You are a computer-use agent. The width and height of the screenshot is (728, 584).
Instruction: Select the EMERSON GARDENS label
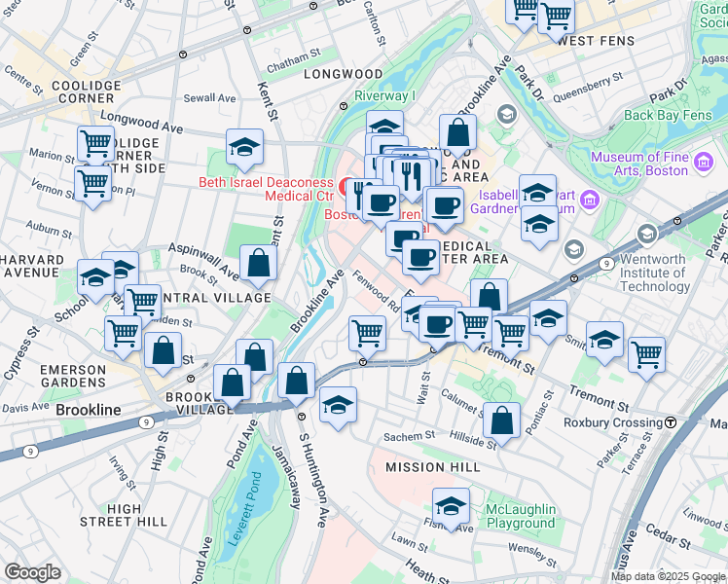[73, 376]
